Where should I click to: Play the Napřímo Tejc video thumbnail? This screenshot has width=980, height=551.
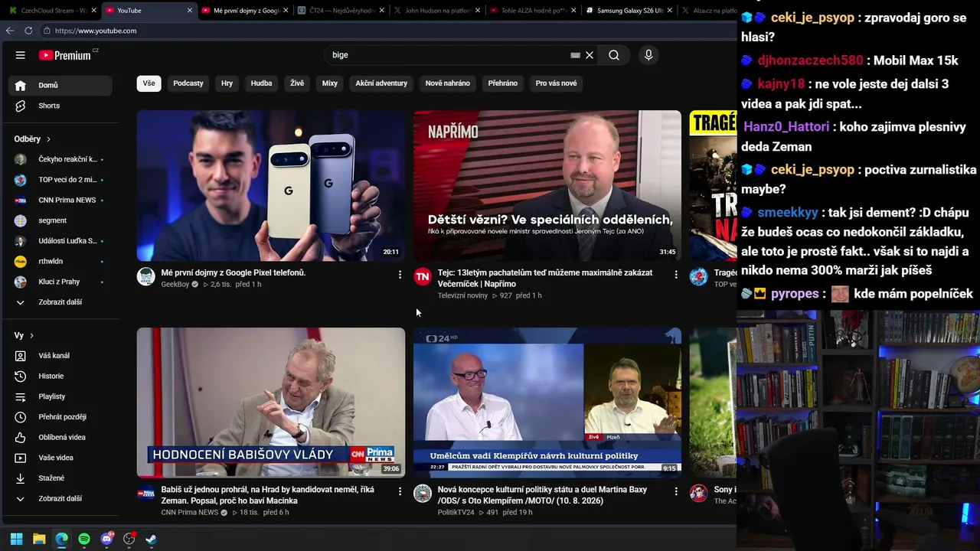pos(547,186)
